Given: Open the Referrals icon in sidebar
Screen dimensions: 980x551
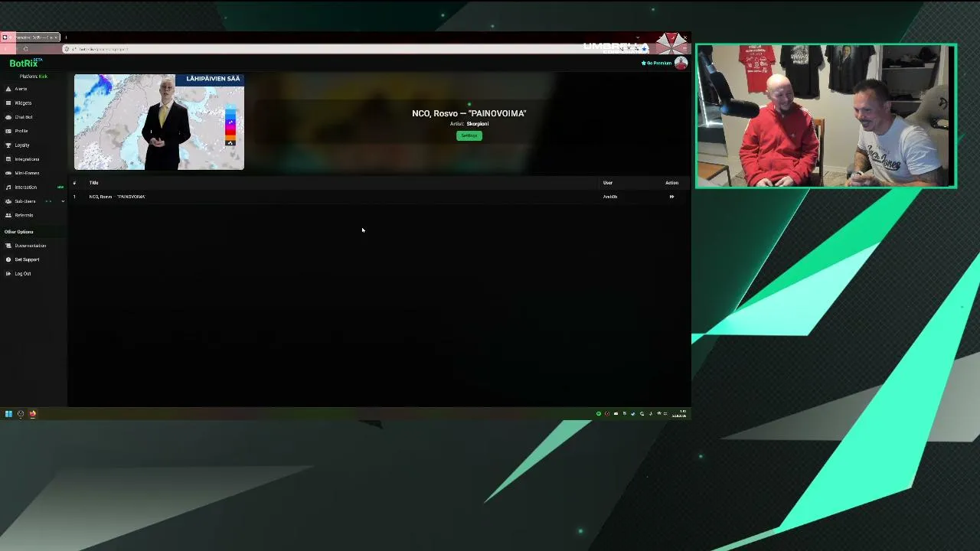Looking at the screenshot, I should tap(8, 215).
